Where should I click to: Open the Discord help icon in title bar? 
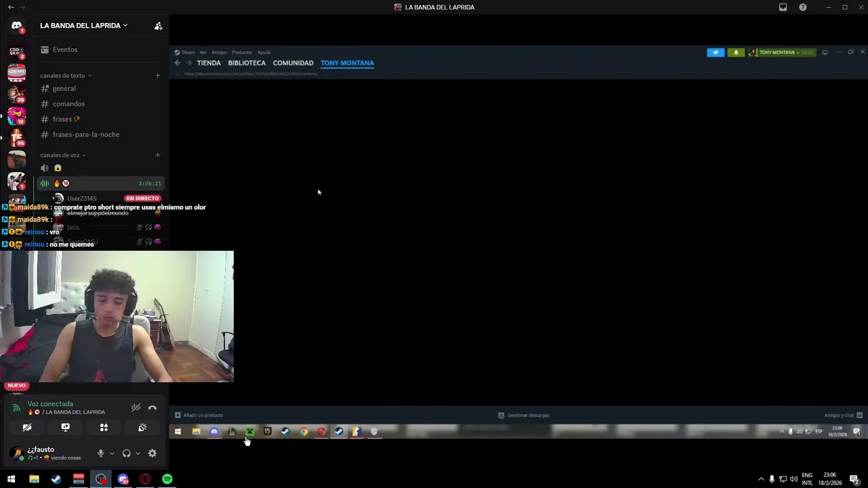click(803, 7)
